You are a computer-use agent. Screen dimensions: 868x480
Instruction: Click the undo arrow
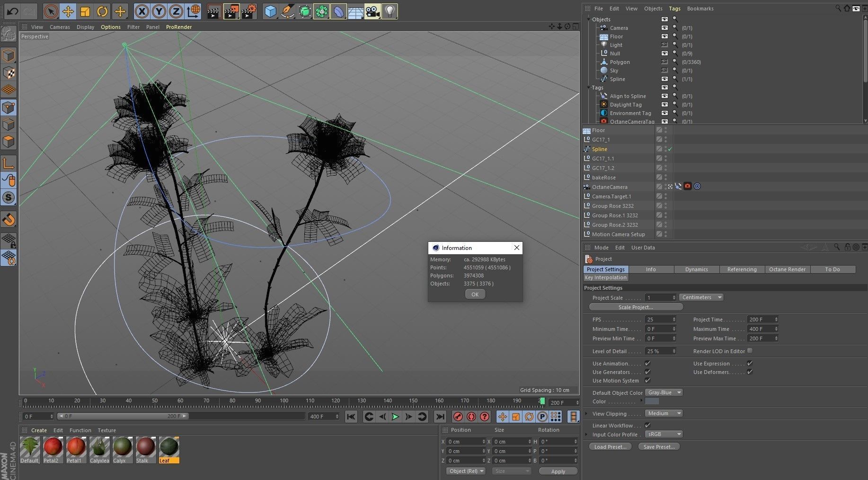tap(12, 11)
